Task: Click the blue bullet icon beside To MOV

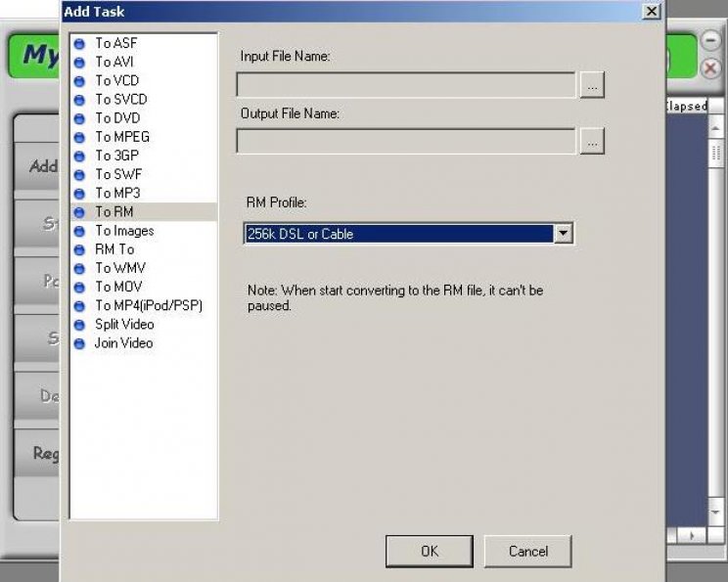Action: click(79, 288)
